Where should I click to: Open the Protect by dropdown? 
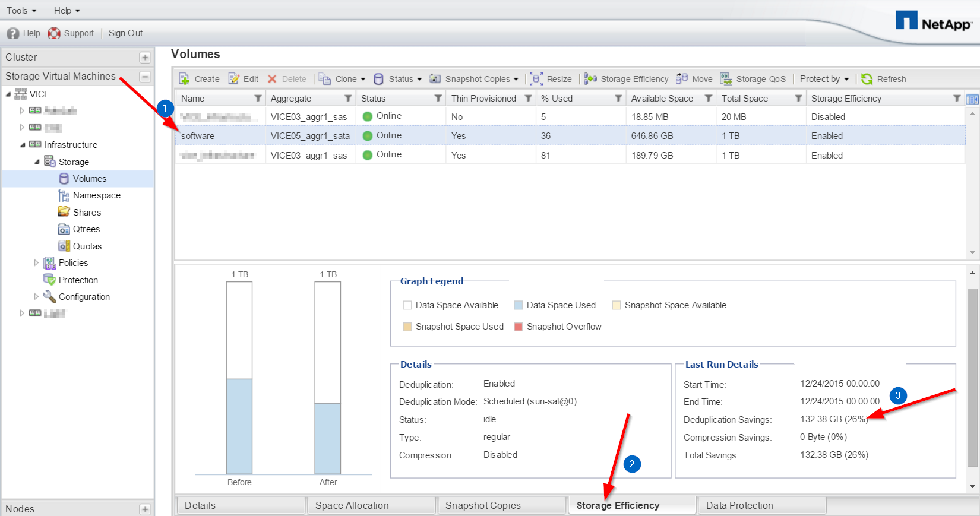[824, 79]
